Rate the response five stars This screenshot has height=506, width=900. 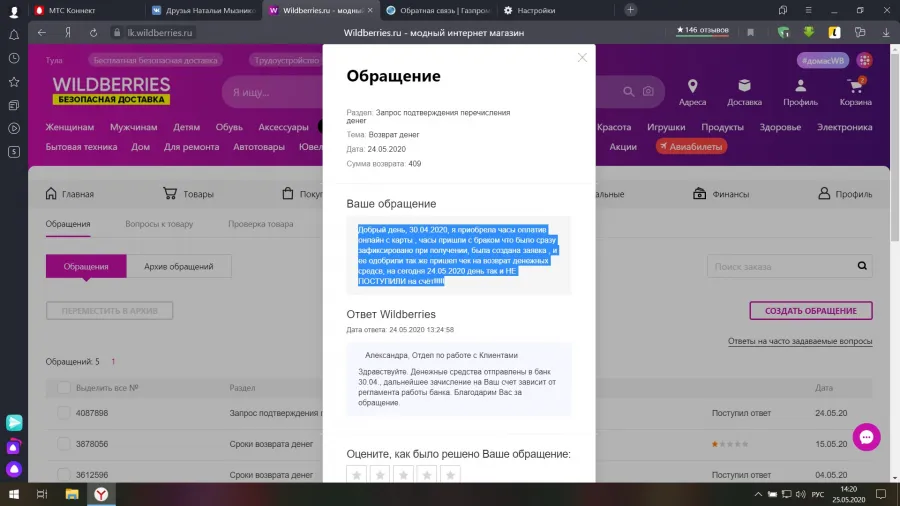coord(451,475)
